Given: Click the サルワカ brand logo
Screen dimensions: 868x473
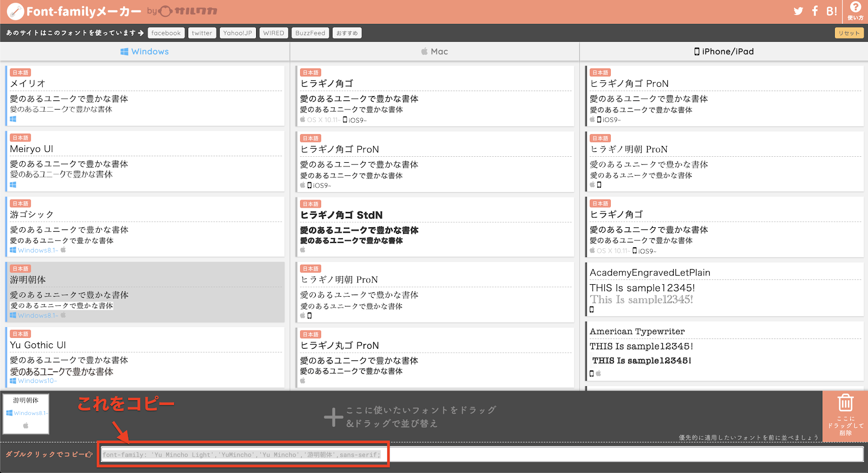Looking at the screenshot, I should point(188,11).
